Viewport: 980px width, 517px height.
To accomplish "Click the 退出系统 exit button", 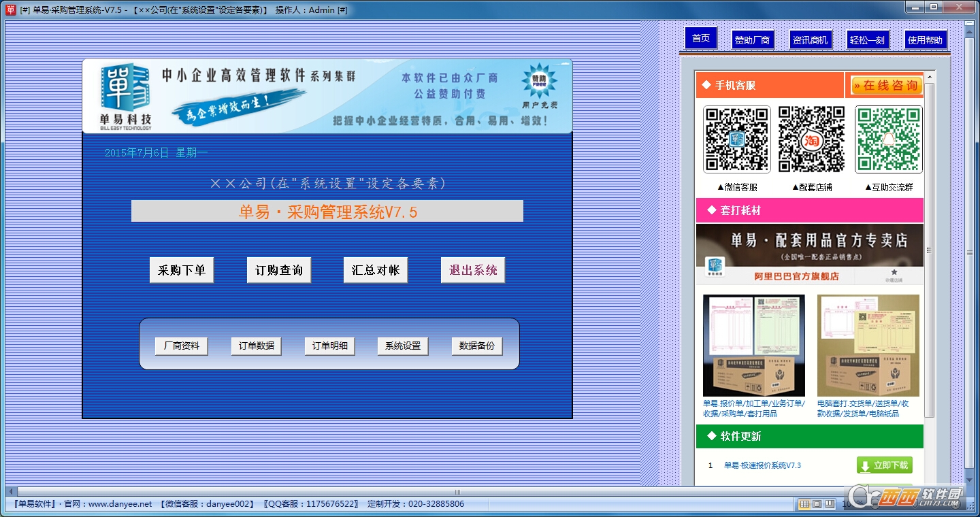I will point(473,270).
